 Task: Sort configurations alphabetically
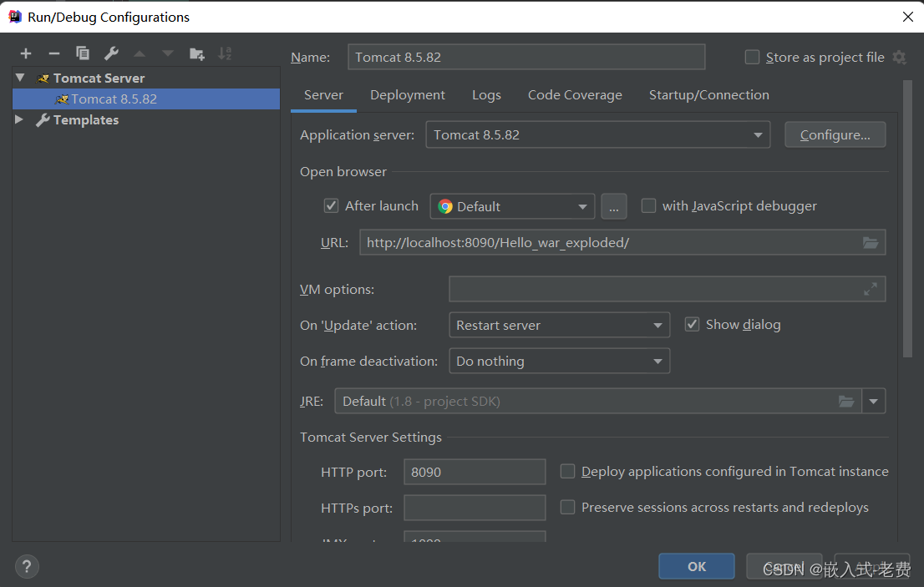(x=224, y=53)
